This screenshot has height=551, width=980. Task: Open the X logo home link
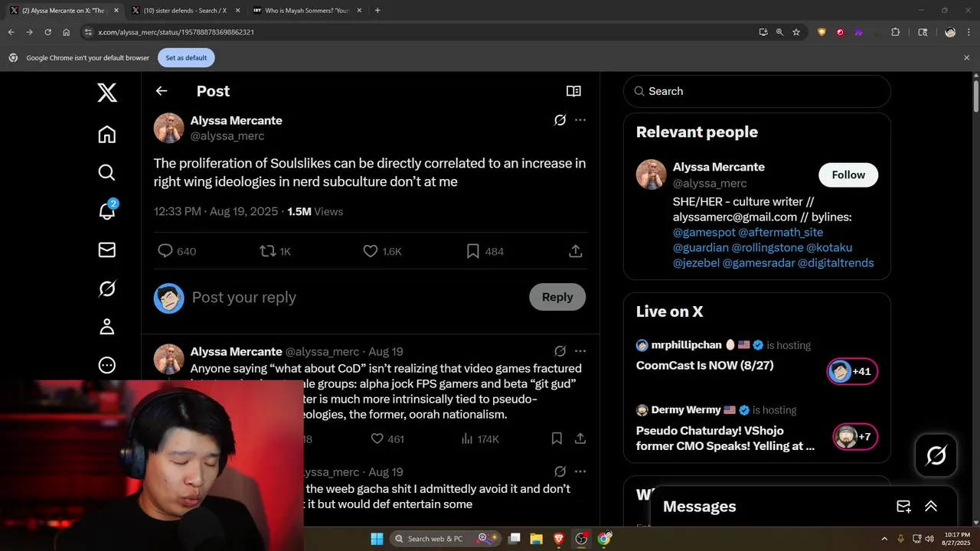(x=107, y=93)
